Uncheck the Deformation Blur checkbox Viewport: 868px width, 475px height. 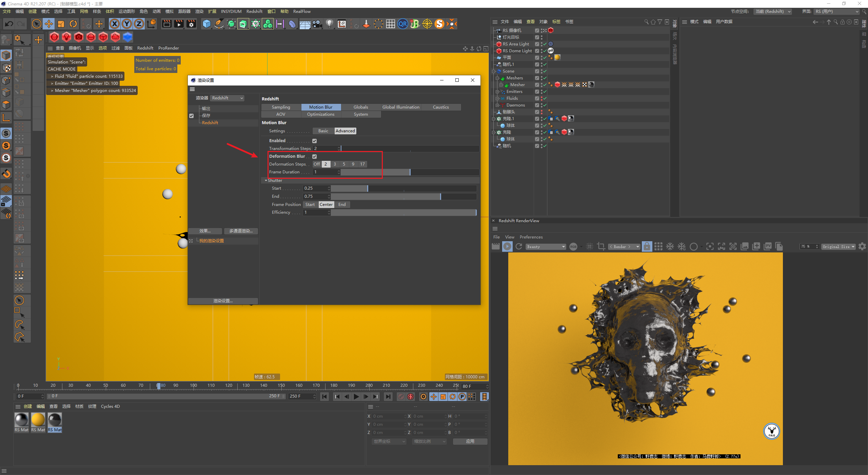(315, 156)
